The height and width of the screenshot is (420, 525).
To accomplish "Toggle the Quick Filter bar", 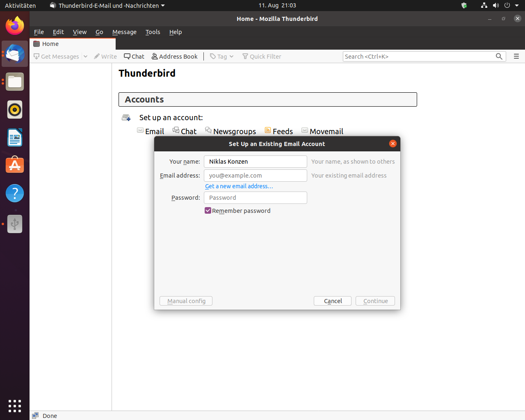I will [262, 57].
